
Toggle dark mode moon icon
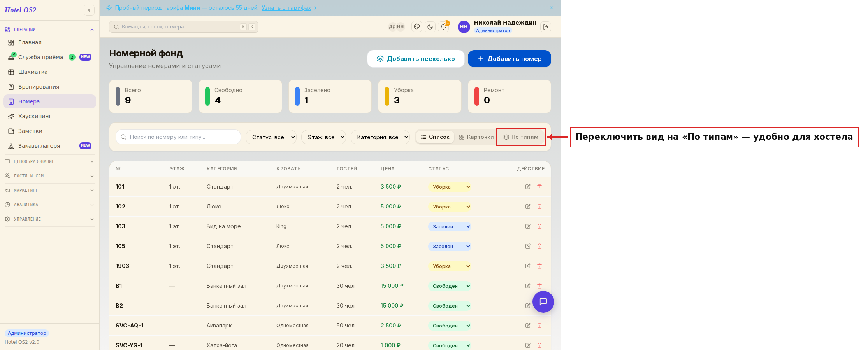[430, 27]
